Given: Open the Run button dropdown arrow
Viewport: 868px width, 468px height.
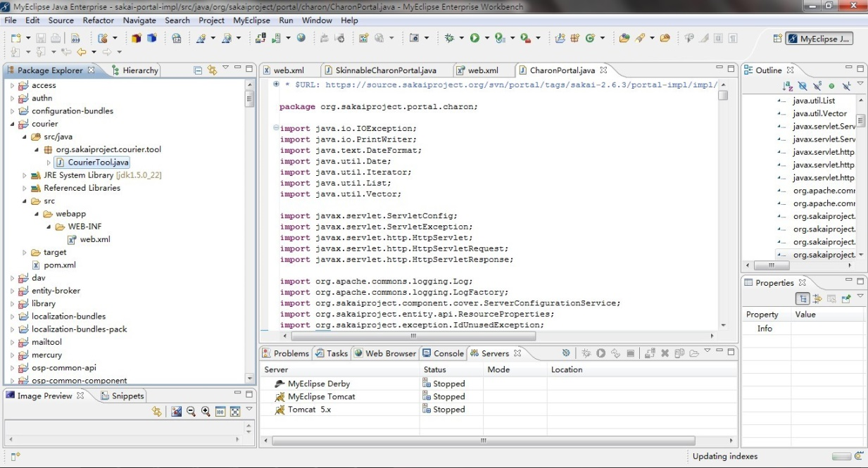Looking at the screenshot, I should tap(487, 38).
